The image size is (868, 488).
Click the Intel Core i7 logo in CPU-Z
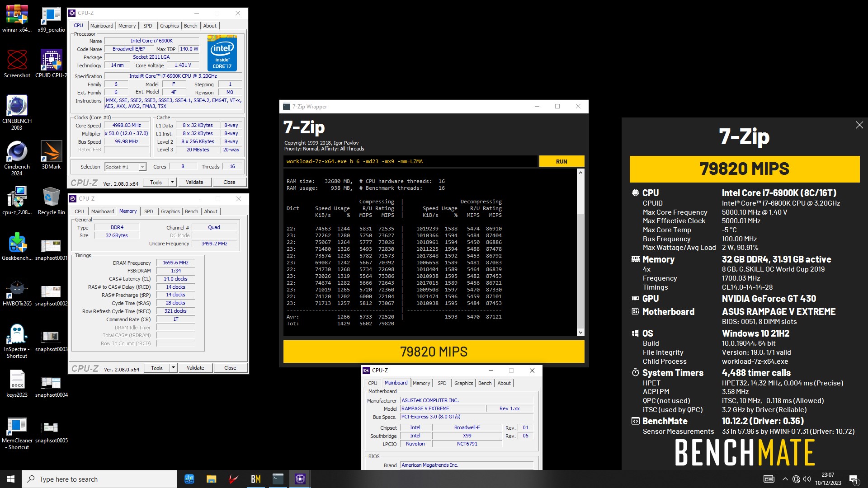tap(222, 53)
